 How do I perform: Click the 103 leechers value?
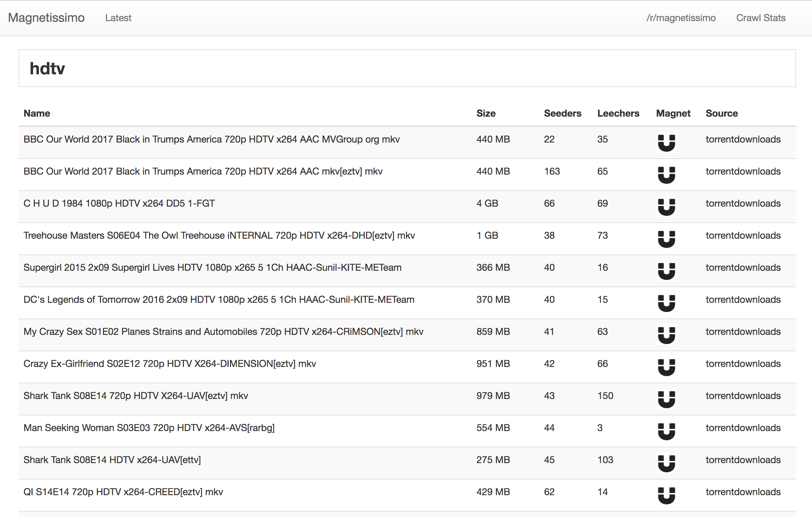(605, 460)
